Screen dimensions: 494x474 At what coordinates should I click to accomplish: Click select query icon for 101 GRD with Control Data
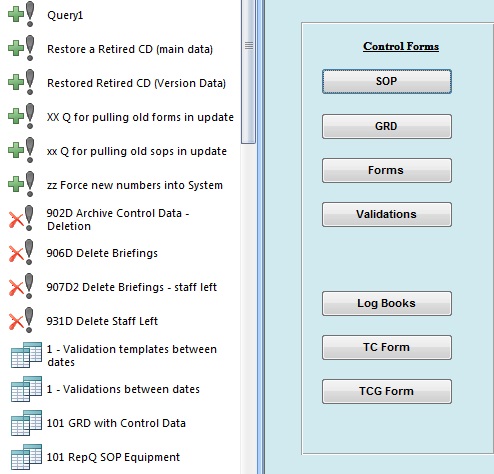[26, 423]
